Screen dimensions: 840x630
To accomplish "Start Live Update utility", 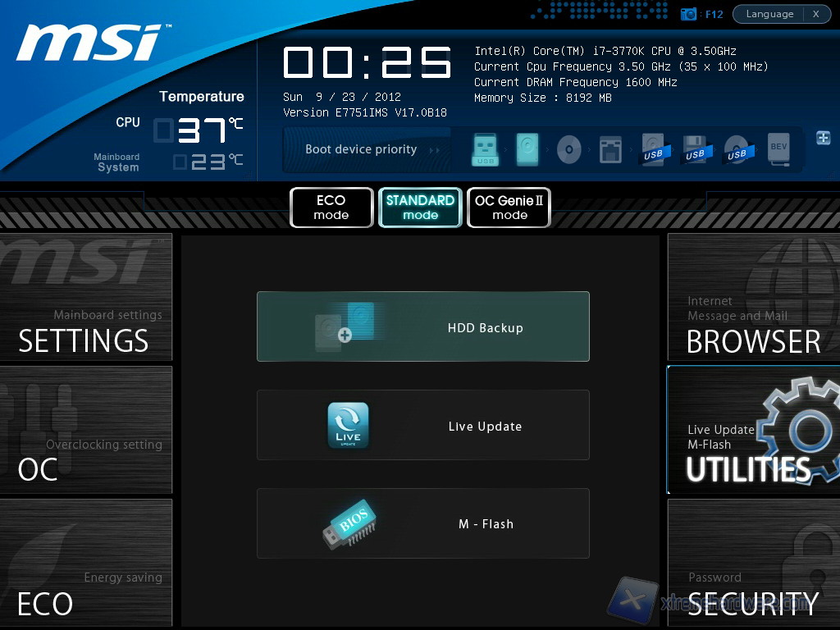I will [422, 425].
